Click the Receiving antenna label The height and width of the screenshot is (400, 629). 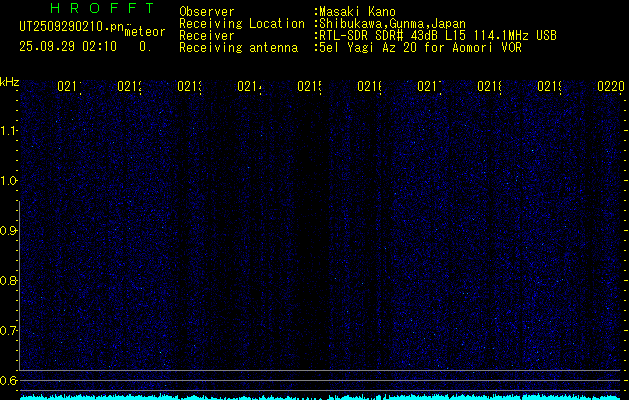(238, 48)
